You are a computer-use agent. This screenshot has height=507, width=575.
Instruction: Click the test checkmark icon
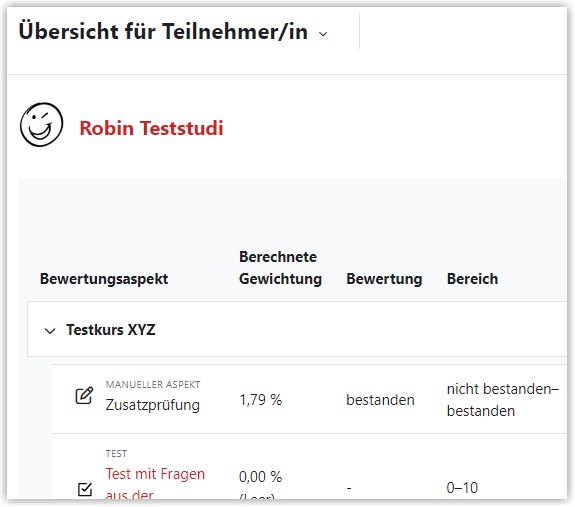[85, 489]
